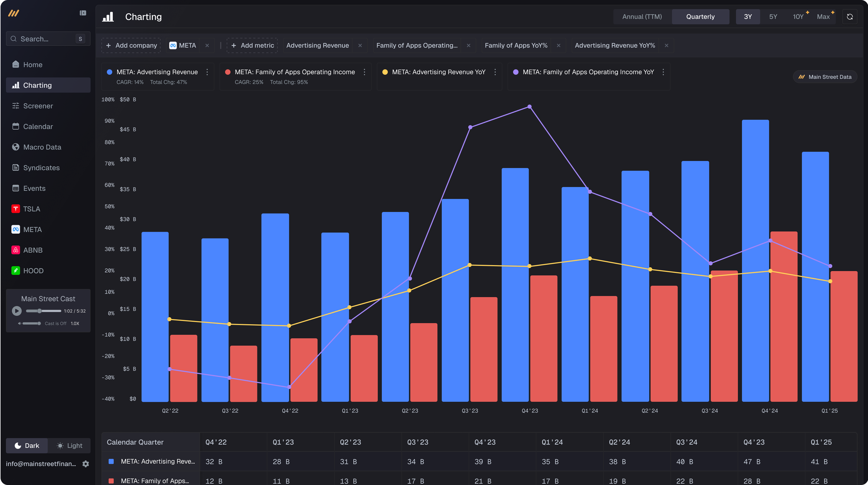The height and width of the screenshot is (485, 868).
Task: Select the 5Y time range
Action: (773, 16)
